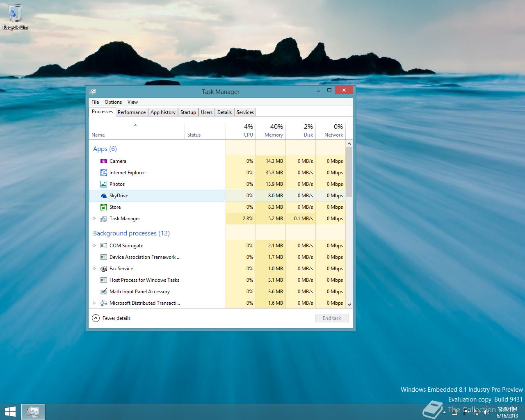This screenshot has height=420, width=525.
Task: Click the Background processes (12) heading
Action: click(x=131, y=233)
